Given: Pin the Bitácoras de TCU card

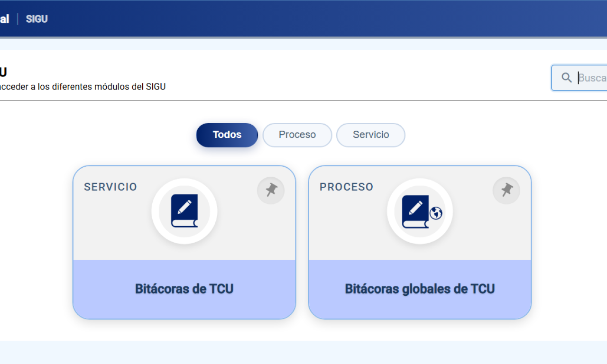Looking at the screenshot, I should tap(271, 191).
